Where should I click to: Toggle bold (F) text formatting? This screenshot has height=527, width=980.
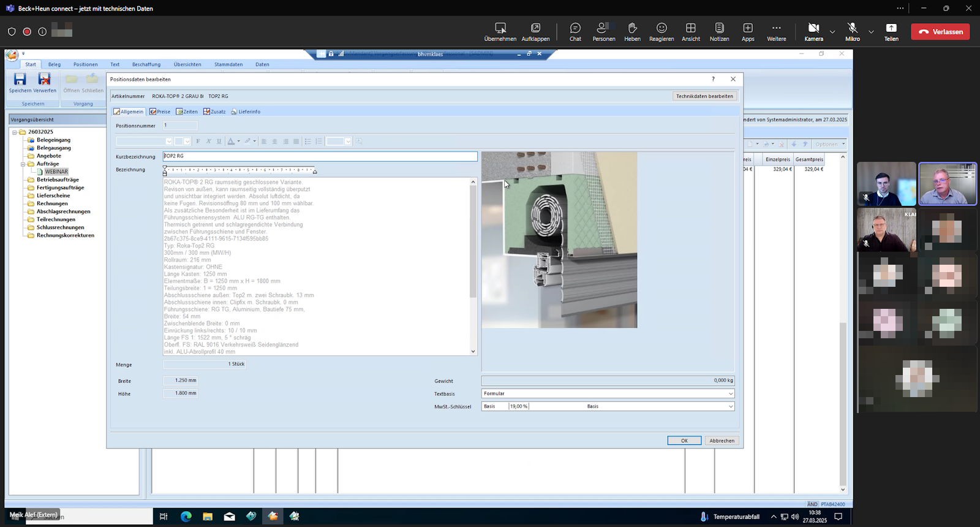[198, 142]
